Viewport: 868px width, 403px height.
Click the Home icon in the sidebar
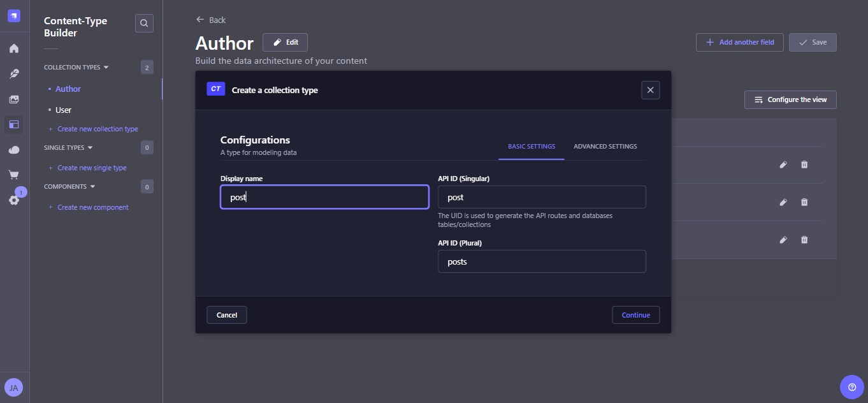(x=13, y=48)
